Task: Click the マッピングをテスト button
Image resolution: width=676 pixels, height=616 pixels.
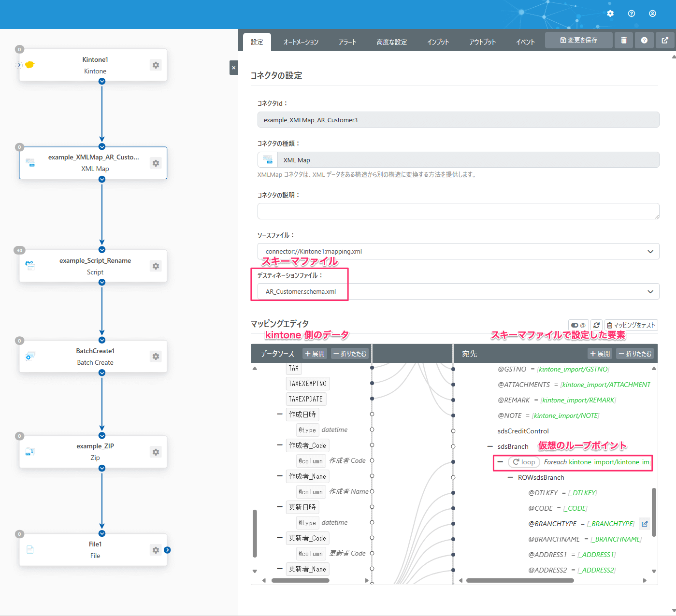Action: coord(631,325)
